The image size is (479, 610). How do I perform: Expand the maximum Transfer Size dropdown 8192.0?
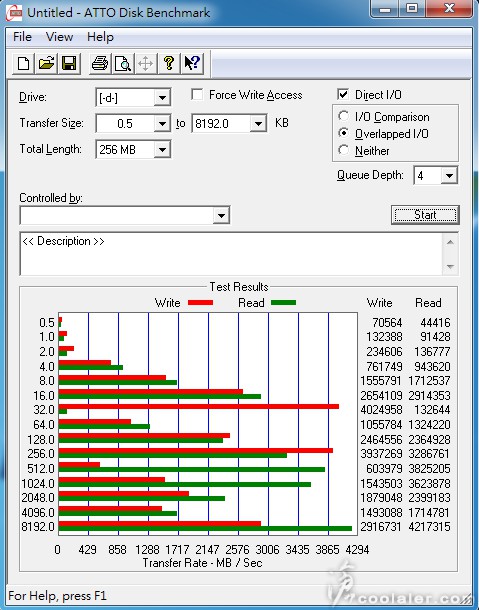point(258,124)
